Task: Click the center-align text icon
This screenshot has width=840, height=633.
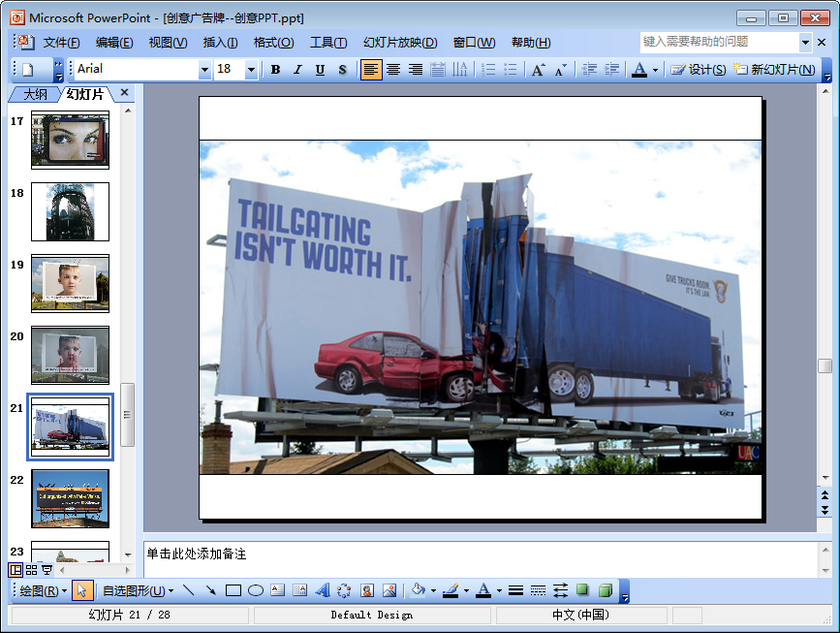Action: (393, 70)
